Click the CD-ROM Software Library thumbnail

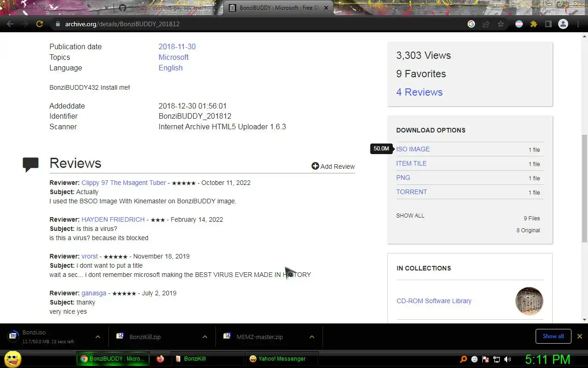529,301
